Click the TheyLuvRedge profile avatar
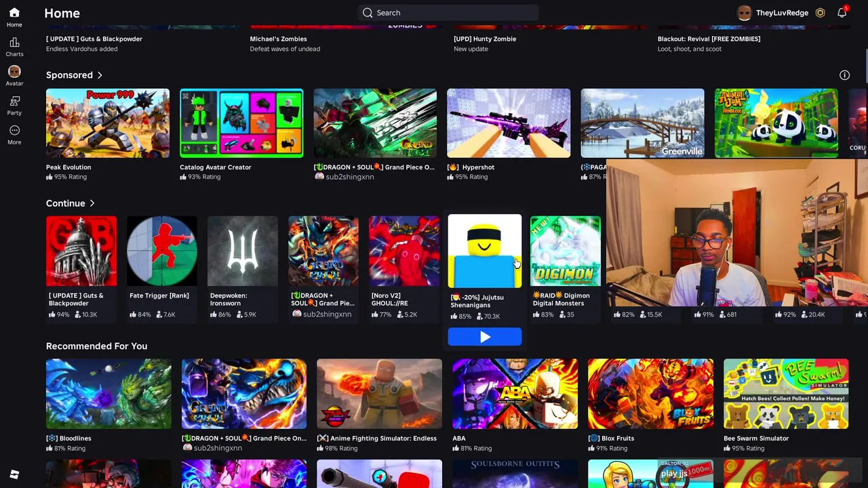The width and height of the screenshot is (868, 488). 745,13
